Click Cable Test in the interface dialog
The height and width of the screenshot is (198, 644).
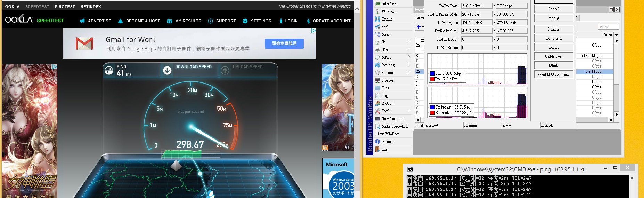[554, 56]
